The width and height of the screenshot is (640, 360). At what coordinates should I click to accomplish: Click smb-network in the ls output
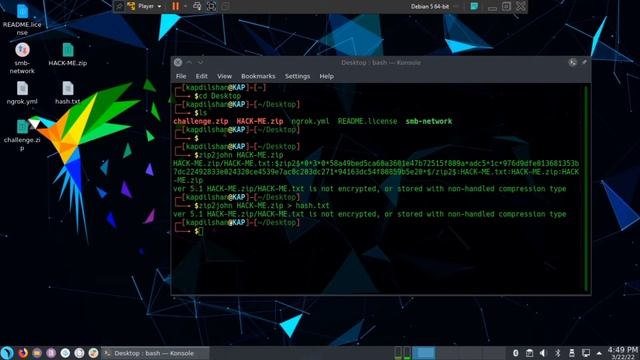[x=429, y=121]
